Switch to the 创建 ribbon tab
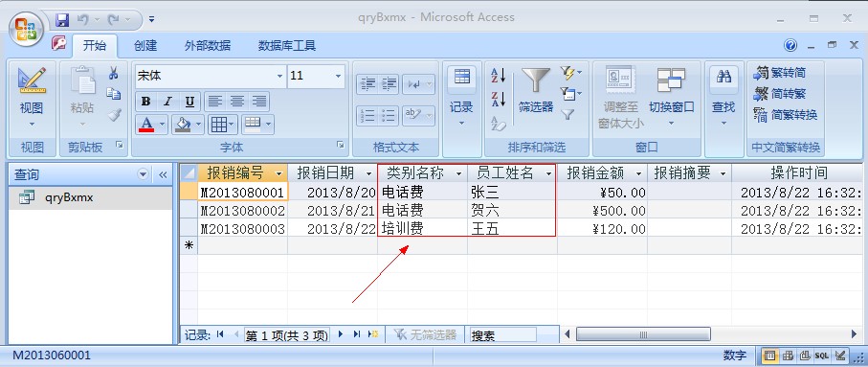Screen dimensions: 868x367 pyautogui.click(x=145, y=46)
